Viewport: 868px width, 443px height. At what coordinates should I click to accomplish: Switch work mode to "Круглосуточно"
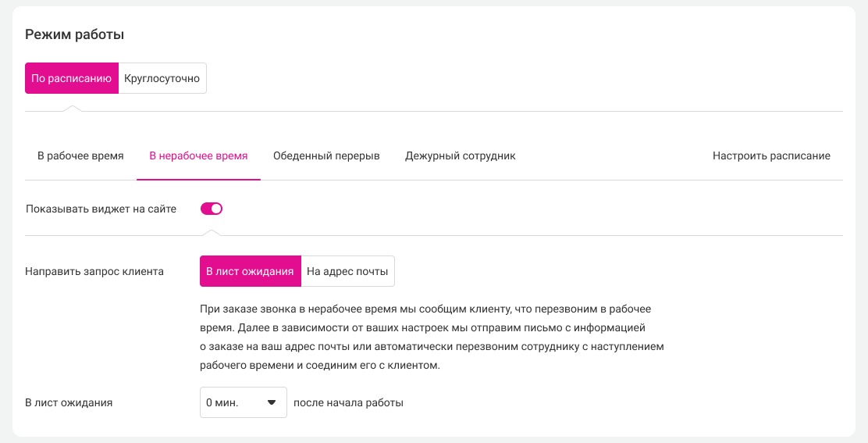[162, 78]
